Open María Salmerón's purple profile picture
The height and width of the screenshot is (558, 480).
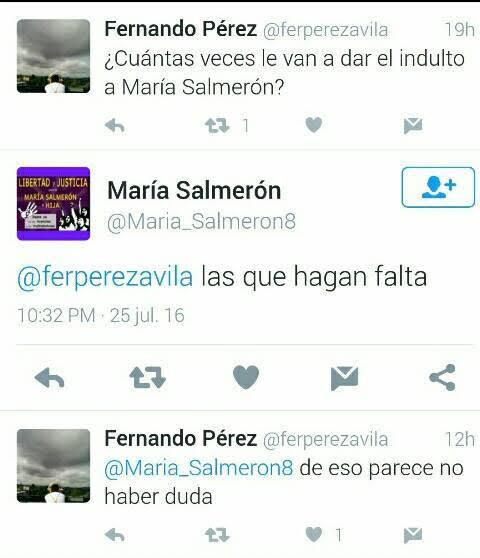coord(53,204)
